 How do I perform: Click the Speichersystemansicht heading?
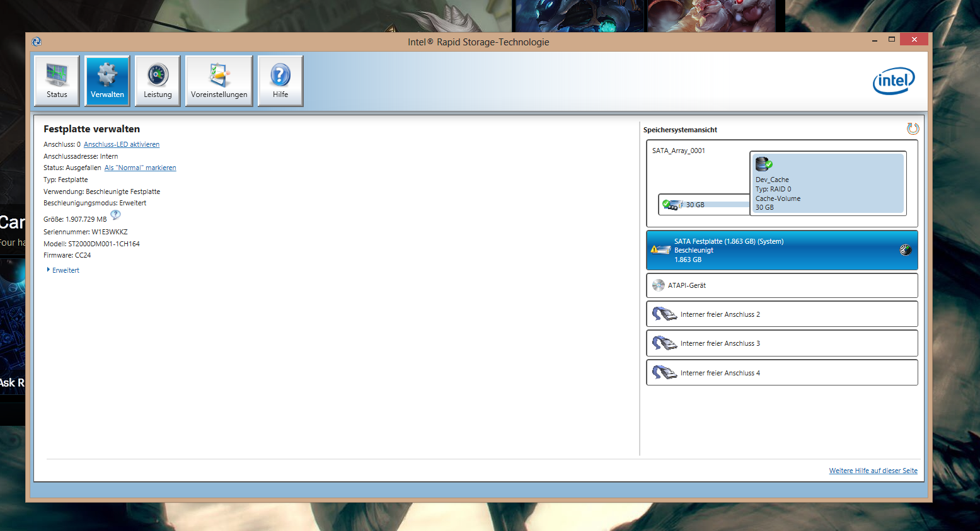tap(680, 130)
